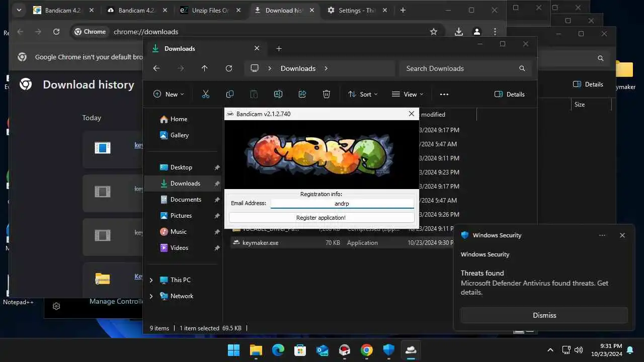Expand the This PC tree node

pyautogui.click(x=151, y=280)
